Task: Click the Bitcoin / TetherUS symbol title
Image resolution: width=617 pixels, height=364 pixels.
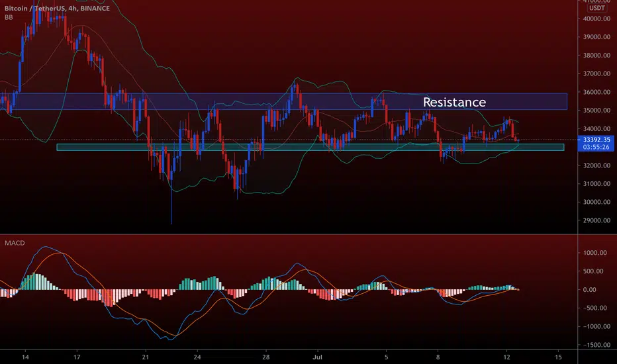Action: point(58,8)
